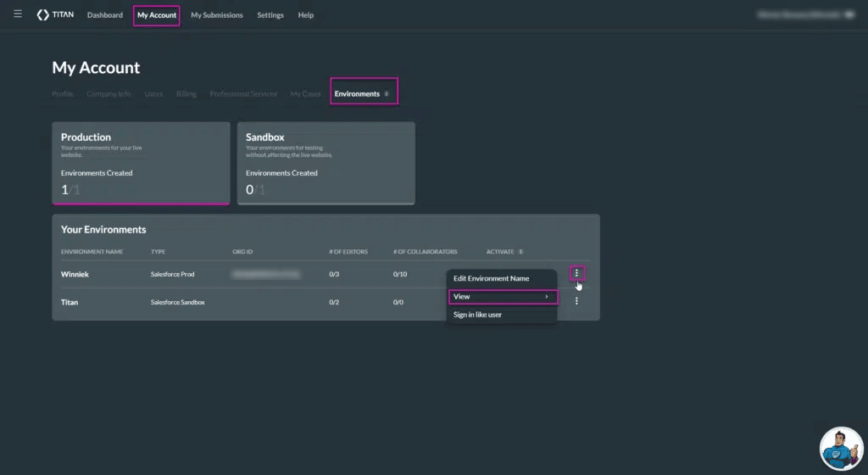Open the hamburger navigation menu

tap(18, 14)
